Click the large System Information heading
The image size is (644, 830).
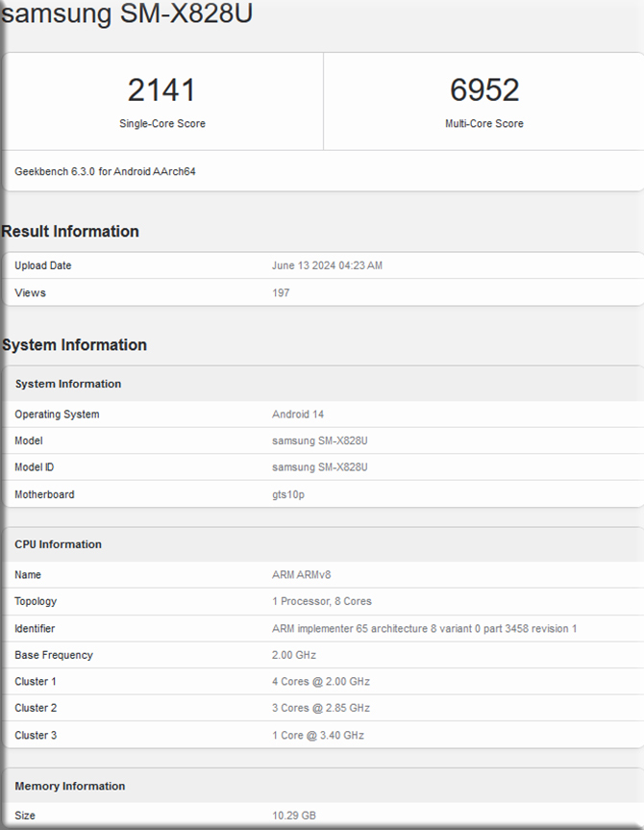[x=74, y=344]
